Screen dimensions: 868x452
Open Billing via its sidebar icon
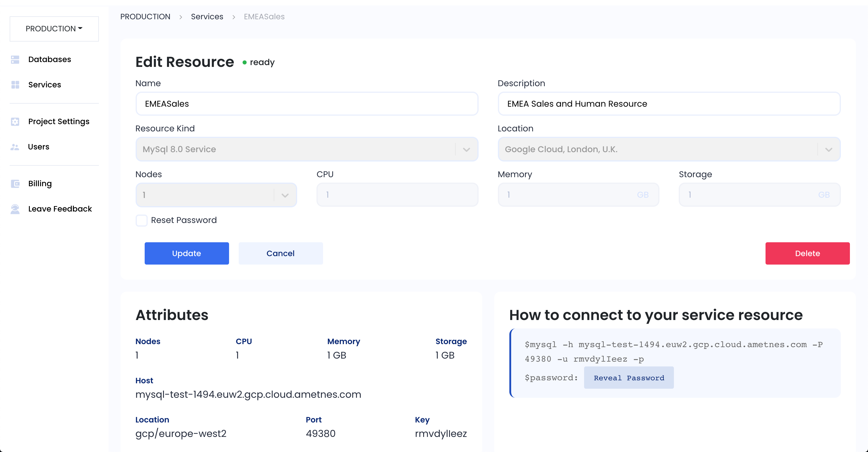(15, 183)
